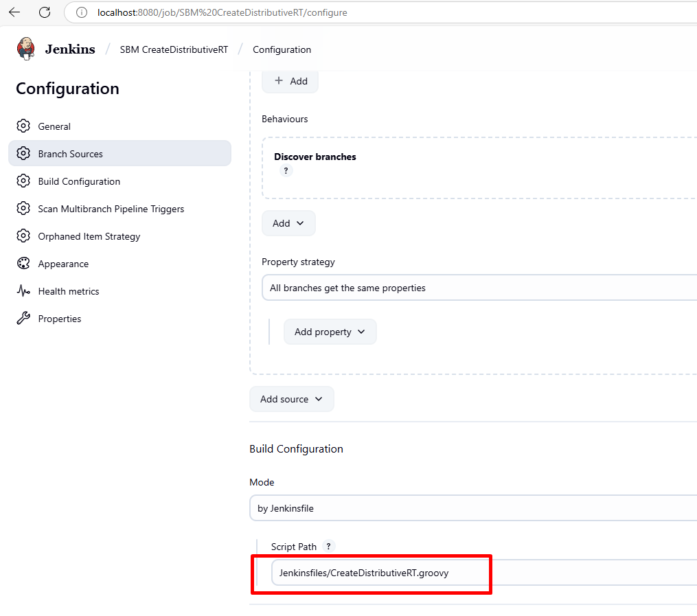Open SBM CreateDistributiveRT breadcrumb link
This screenshot has height=616, width=697.
[174, 49]
